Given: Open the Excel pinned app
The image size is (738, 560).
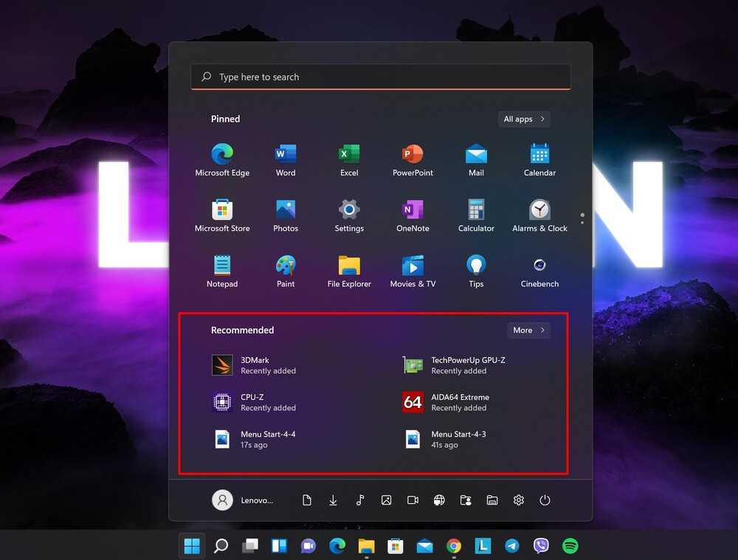Looking at the screenshot, I should pyautogui.click(x=349, y=155).
